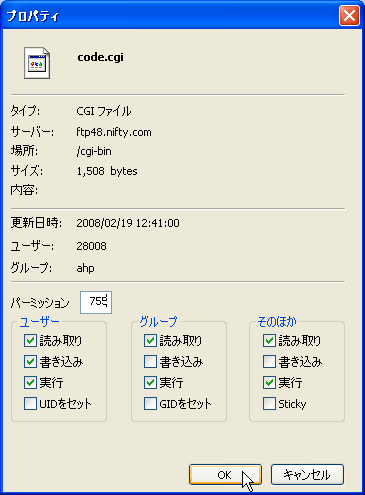Click the size value 1,508 bytes

(107, 171)
